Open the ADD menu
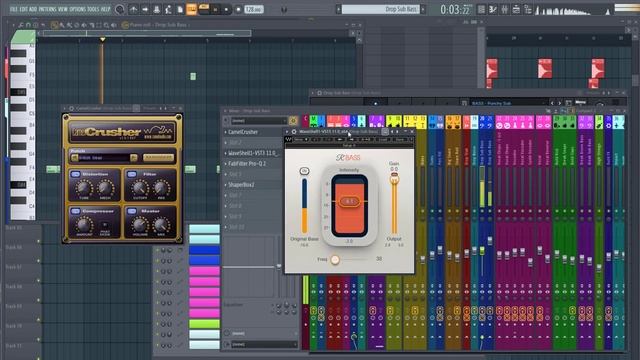The width and height of the screenshot is (640, 360). click(x=33, y=9)
